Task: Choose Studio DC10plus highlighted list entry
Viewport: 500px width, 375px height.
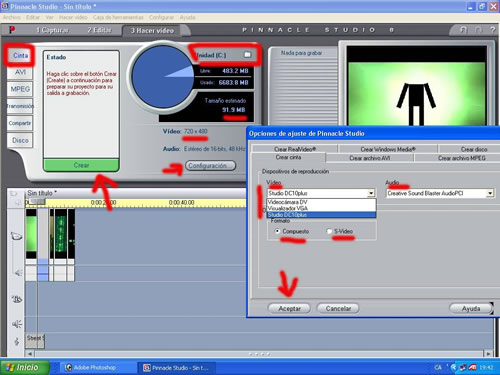Action: [321, 215]
